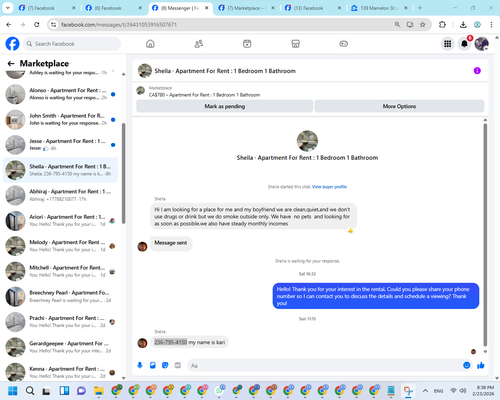The height and width of the screenshot is (400, 500).
Task: Attach a file using the image icon
Action: [x=153, y=365]
